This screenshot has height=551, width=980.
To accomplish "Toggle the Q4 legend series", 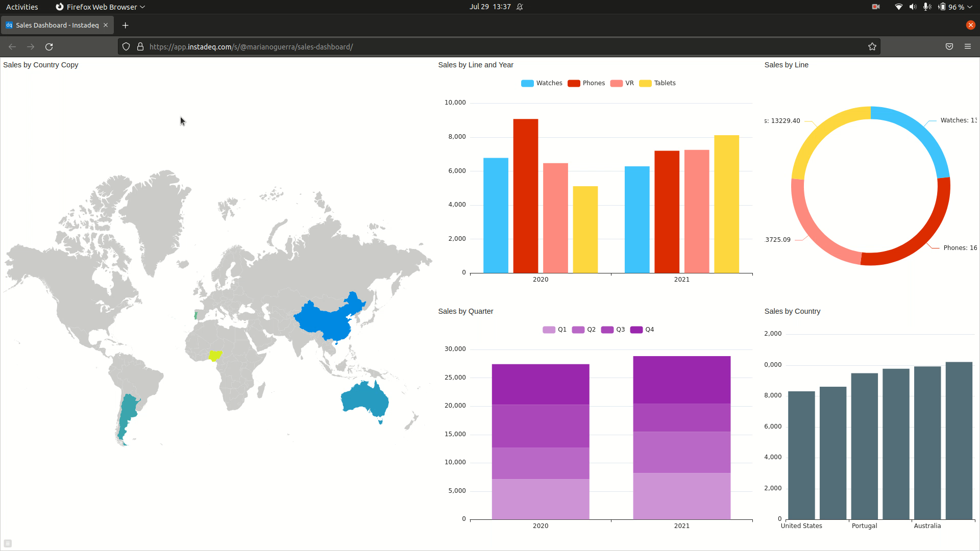I will tap(642, 330).
